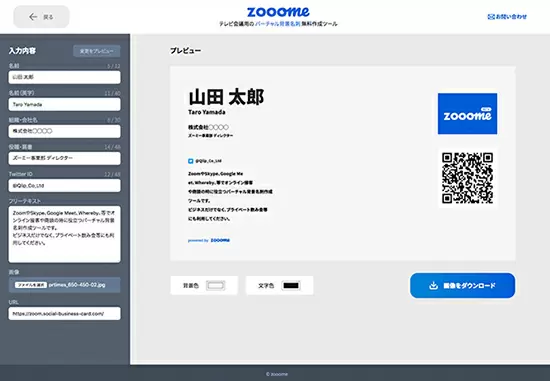This screenshot has width=550, height=381.
Task: Focus the company name input field
Action: (65, 131)
